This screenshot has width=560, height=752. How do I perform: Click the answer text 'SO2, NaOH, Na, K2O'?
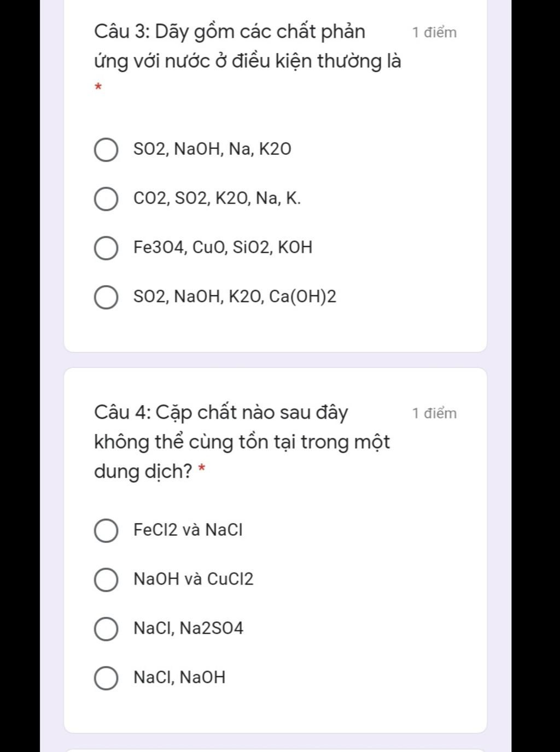[x=212, y=149]
